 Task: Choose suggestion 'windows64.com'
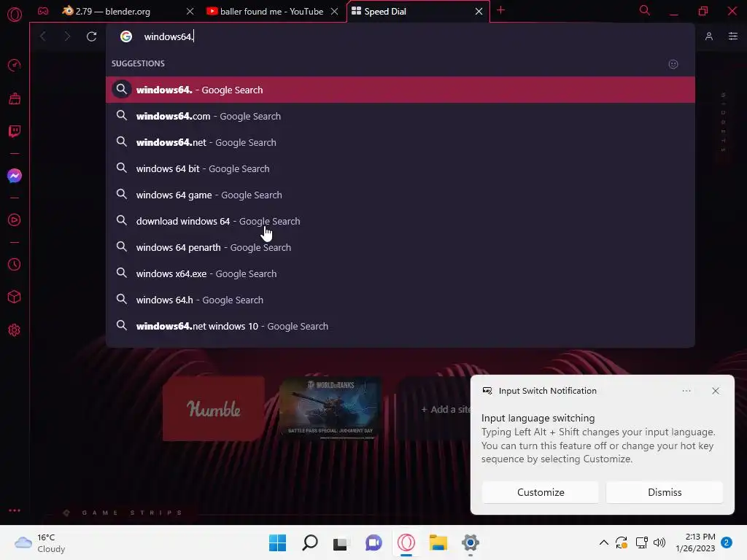400,116
